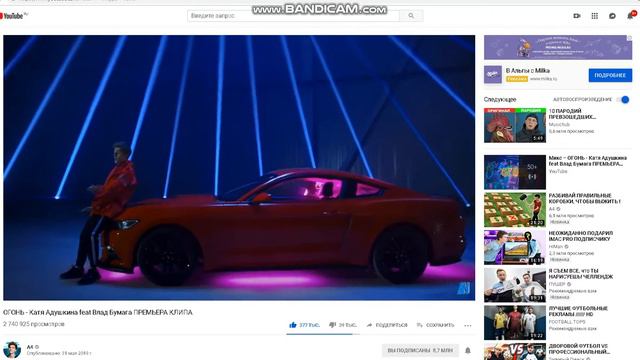
Task: Open the В Альпы с Milka ad title
Action: pos(528,71)
